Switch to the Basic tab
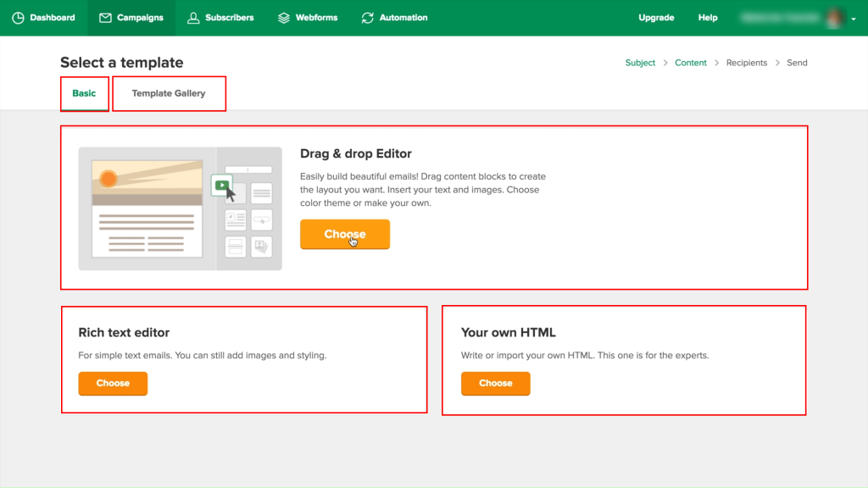The image size is (868, 488). [x=84, y=93]
